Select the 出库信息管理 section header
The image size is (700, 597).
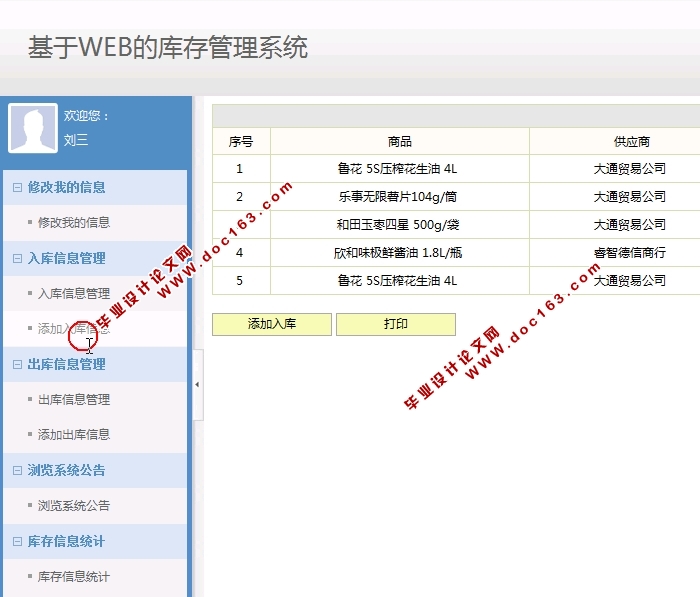click(x=95, y=365)
